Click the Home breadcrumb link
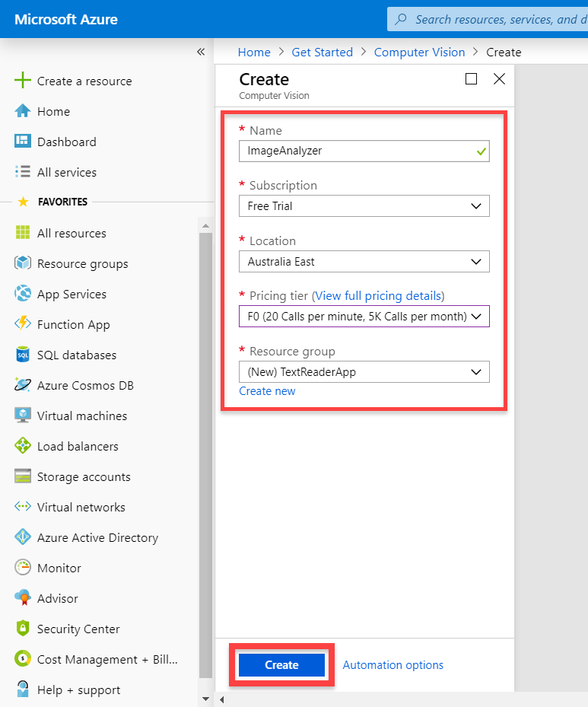 click(x=254, y=53)
